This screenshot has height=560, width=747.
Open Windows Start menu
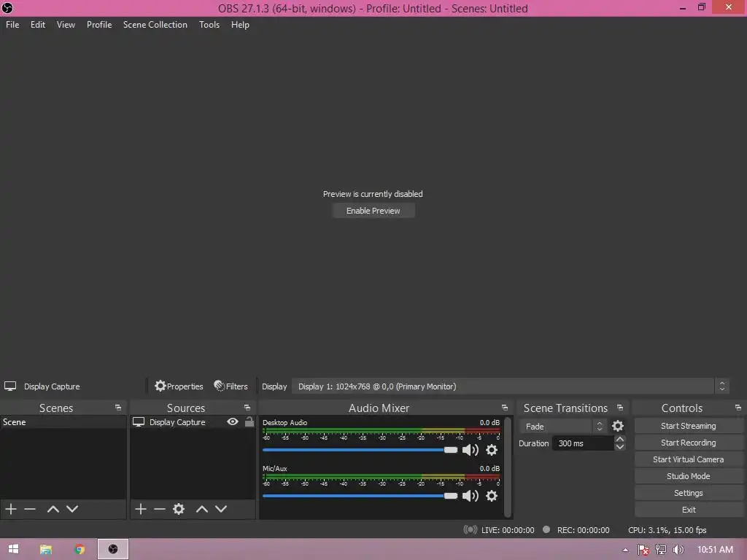pos(14,549)
